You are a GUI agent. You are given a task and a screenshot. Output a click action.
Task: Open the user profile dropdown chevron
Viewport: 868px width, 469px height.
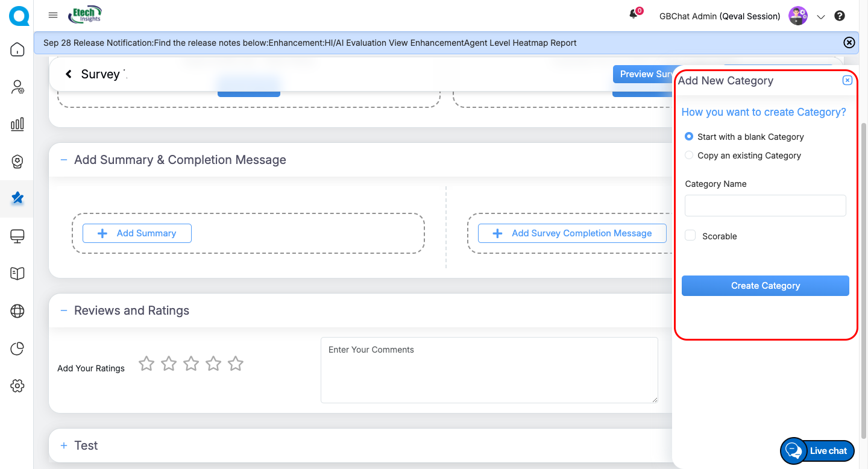coord(820,17)
